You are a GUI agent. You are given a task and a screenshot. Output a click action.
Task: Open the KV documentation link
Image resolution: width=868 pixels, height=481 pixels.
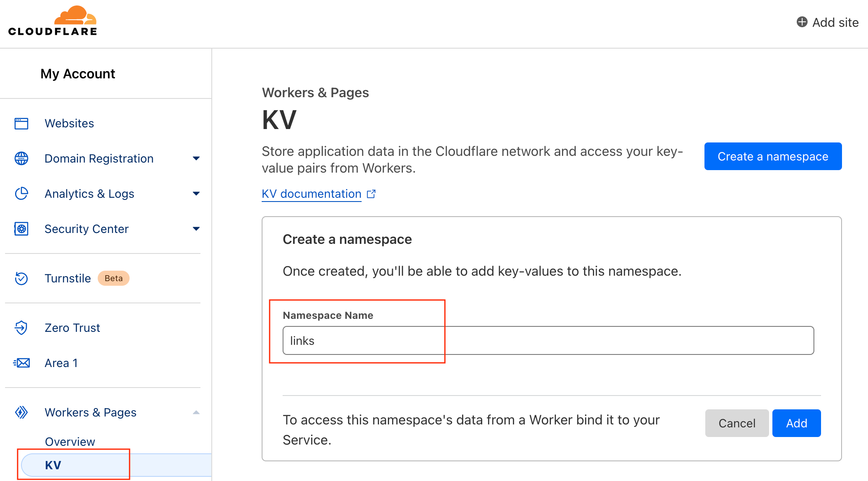tap(312, 194)
